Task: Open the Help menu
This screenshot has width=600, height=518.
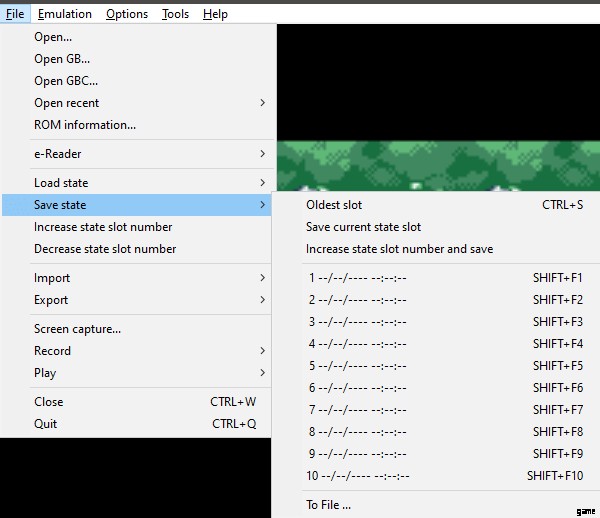Action: click(215, 14)
